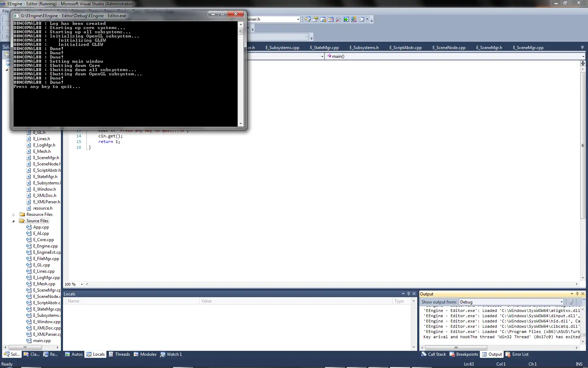This screenshot has width=588, height=368.
Task: Click the 'cin.get();' code line
Action: (x=111, y=136)
